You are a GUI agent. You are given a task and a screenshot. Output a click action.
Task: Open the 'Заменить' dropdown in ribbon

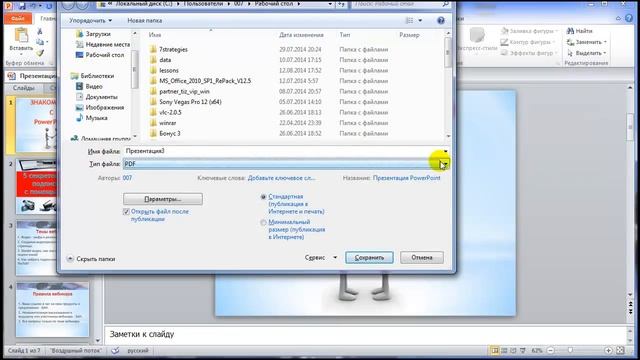point(587,42)
